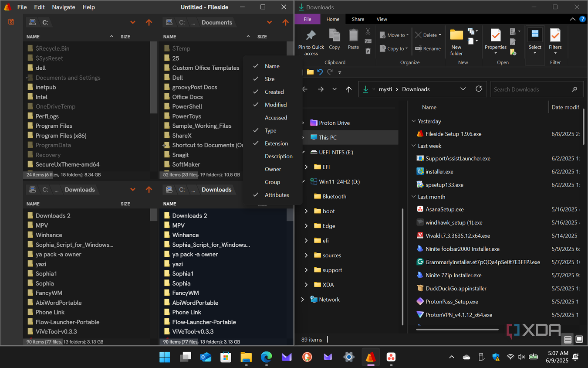Click the Up arrow beside Explorer's address bar
The image size is (588, 368).
point(348,89)
